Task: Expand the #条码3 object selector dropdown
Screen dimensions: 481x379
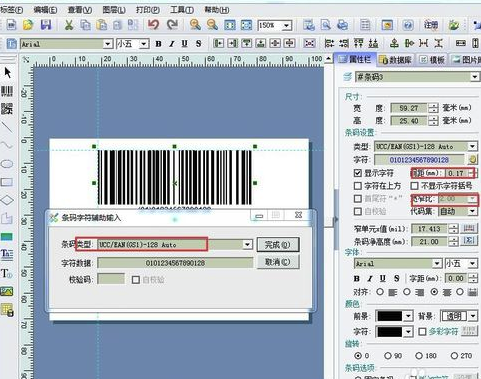Action: point(474,77)
